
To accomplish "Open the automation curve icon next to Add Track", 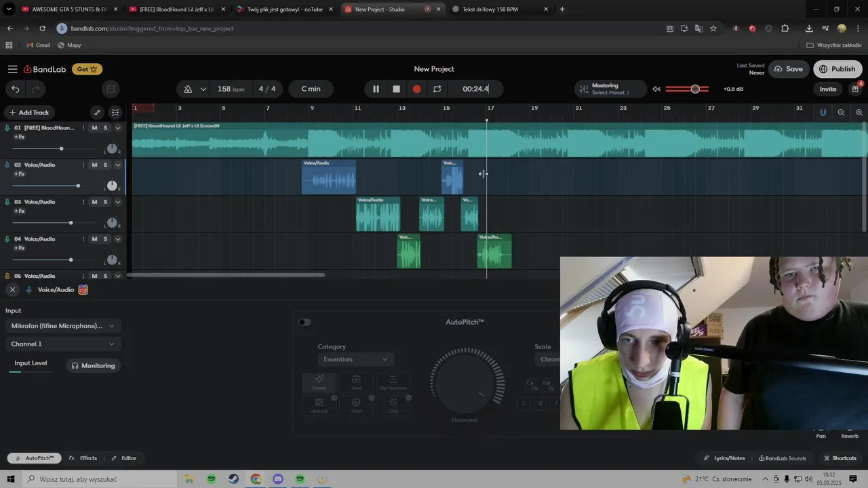I will (97, 113).
